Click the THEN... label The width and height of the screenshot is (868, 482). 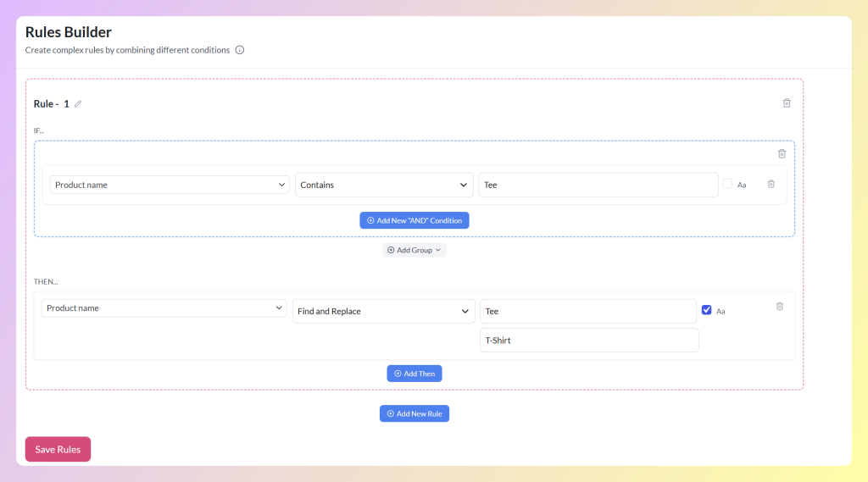coord(46,282)
